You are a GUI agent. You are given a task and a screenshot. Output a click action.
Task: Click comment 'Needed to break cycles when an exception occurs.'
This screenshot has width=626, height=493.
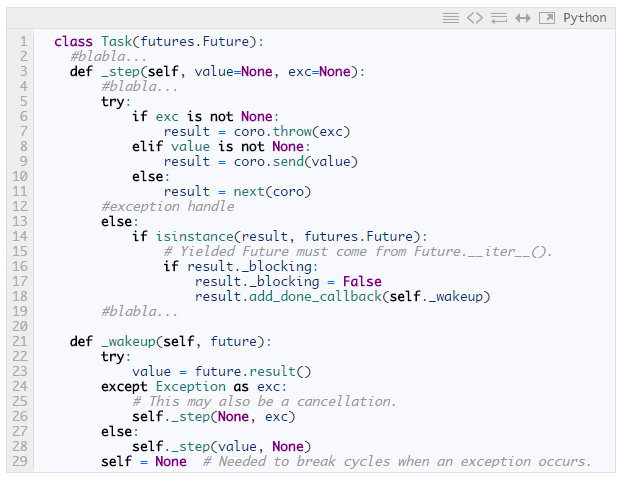[x=397, y=461]
